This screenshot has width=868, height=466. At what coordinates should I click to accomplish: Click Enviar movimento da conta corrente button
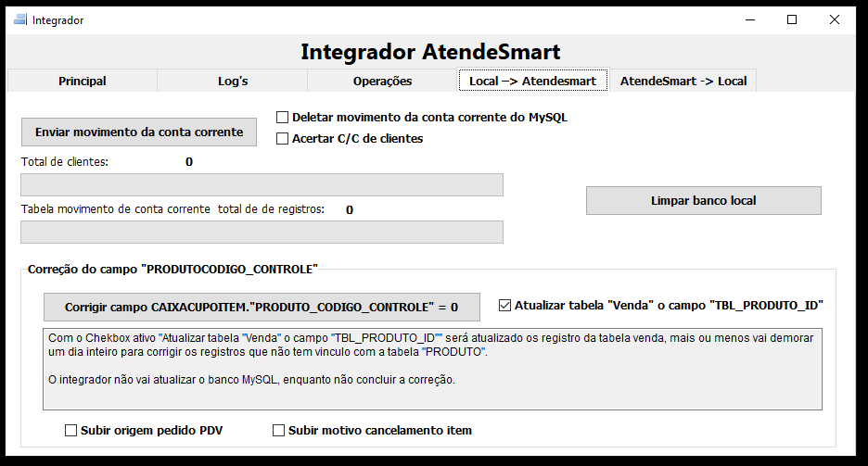(139, 132)
